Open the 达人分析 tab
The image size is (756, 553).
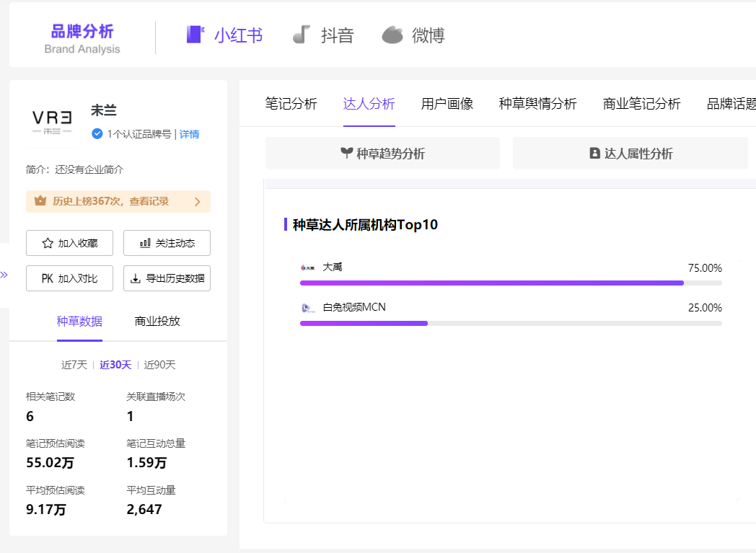(369, 104)
